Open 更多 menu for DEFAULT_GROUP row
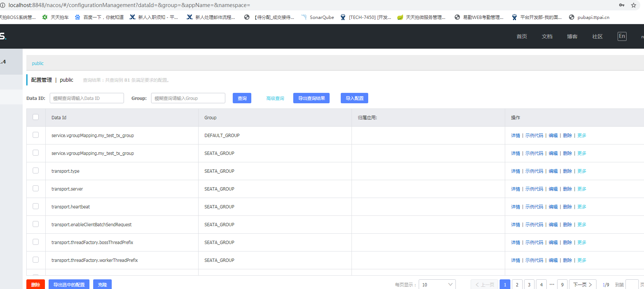 point(582,136)
